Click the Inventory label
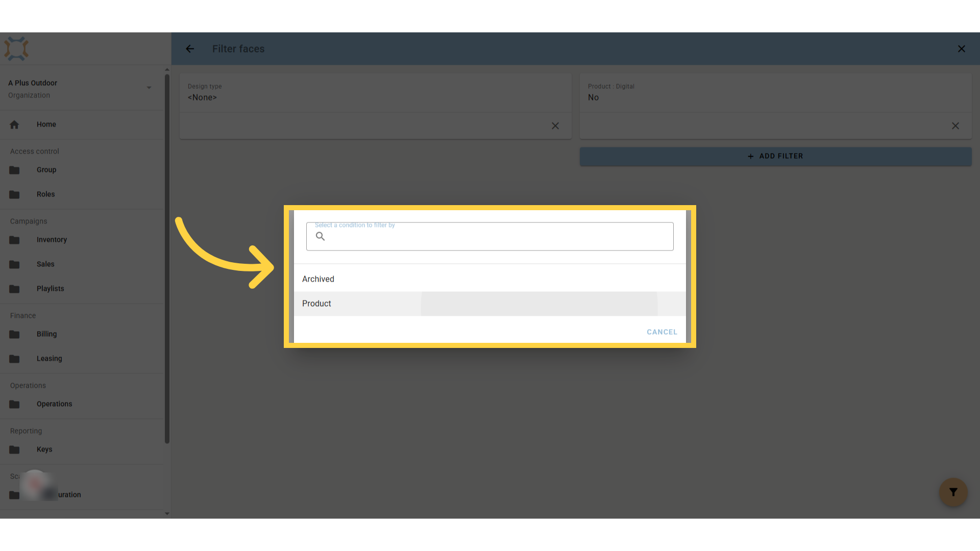This screenshot has height=551, width=980. coord(52,240)
